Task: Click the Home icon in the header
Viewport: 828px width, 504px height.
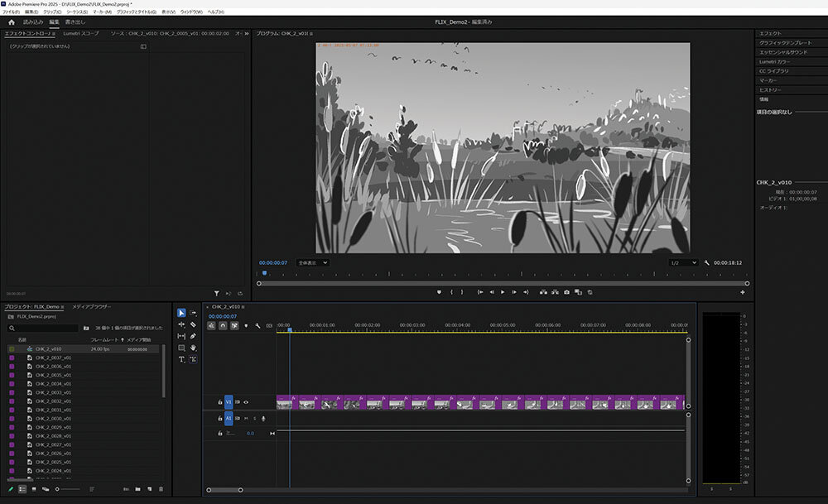Action: (x=12, y=22)
